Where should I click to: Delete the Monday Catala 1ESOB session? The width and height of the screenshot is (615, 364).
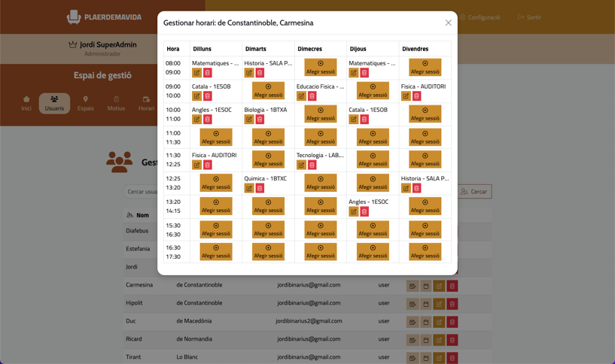208,96
